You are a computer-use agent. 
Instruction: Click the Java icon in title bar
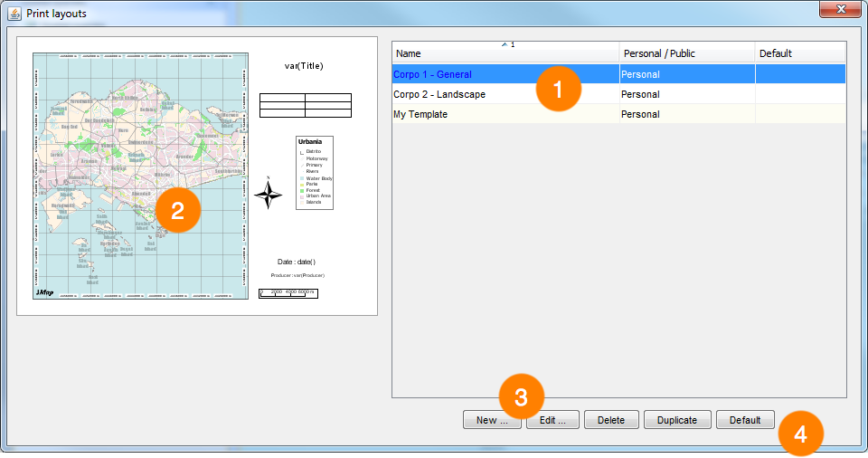(14, 14)
